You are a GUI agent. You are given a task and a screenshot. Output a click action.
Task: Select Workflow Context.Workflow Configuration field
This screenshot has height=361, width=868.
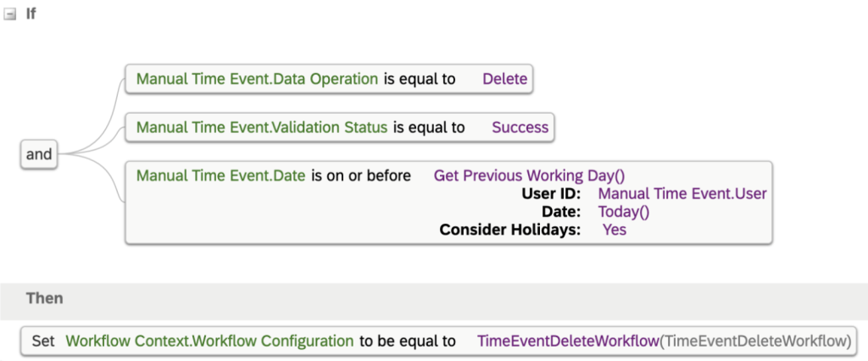point(209,341)
